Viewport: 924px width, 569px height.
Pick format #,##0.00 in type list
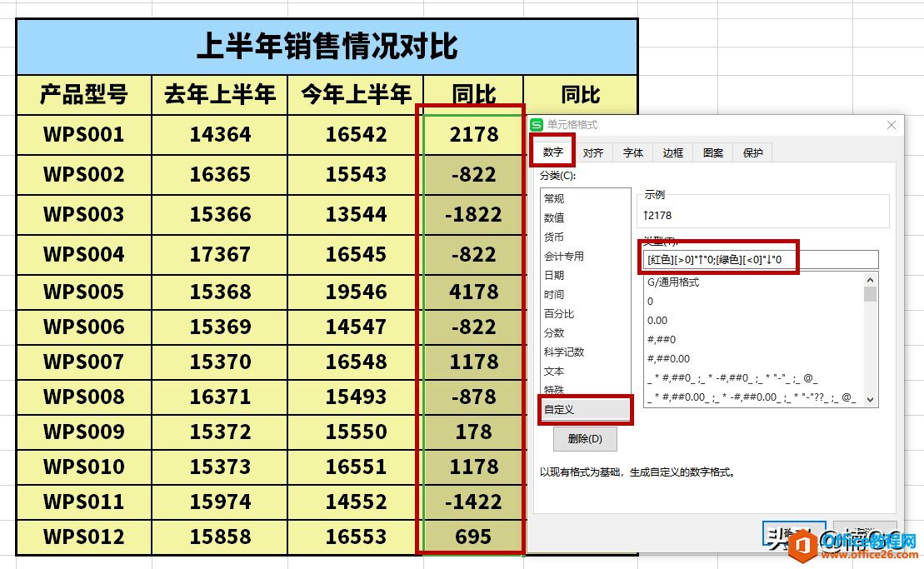pos(753,359)
